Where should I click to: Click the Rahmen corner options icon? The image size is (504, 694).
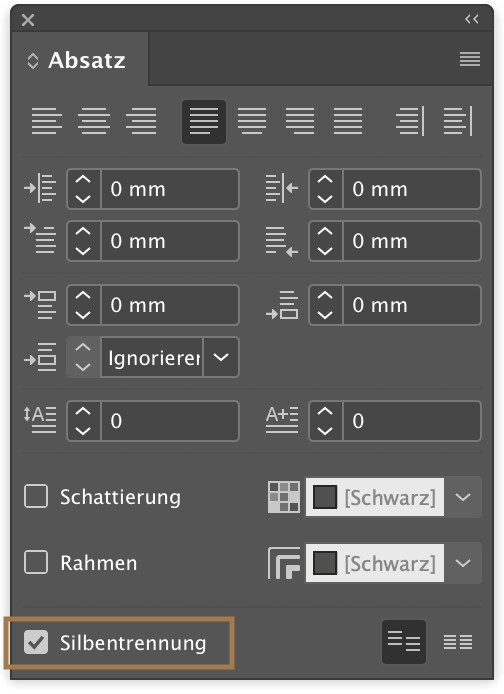tap(284, 563)
